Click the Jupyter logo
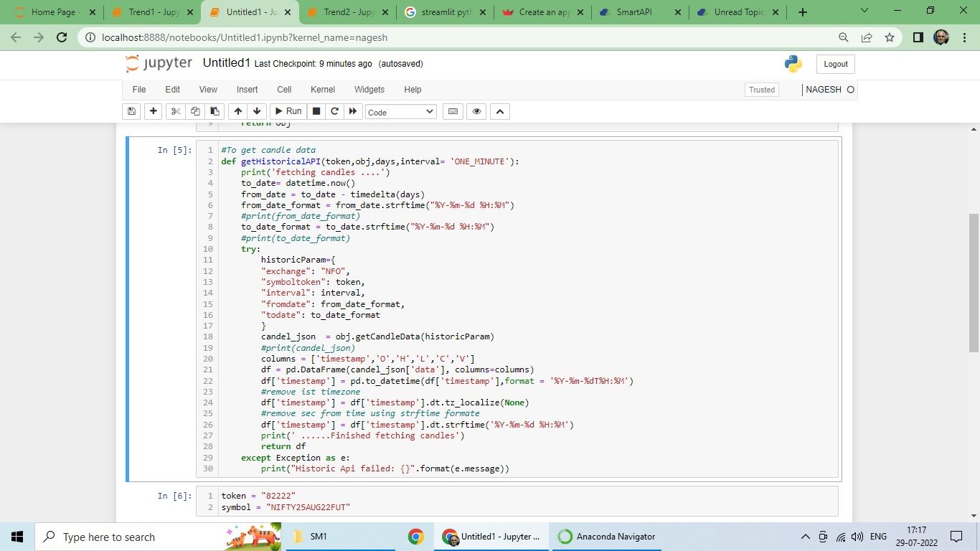 pos(159,64)
